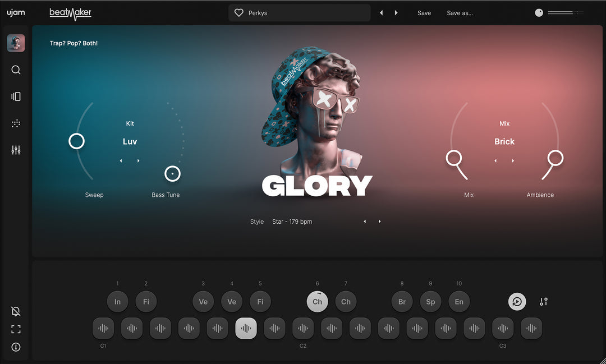Click the Luv kit name
The width and height of the screenshot is (606, 364).
tap(130, 141)
